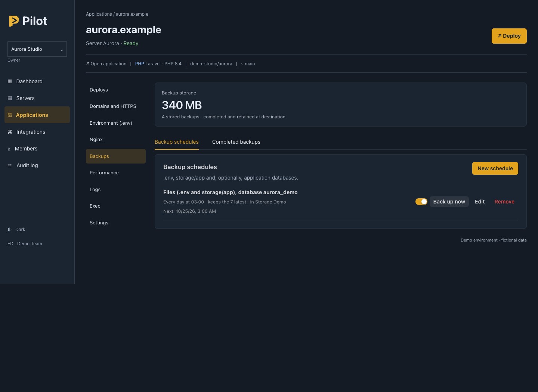Click Back up now

pyautogui.click(x=449, y=202)
